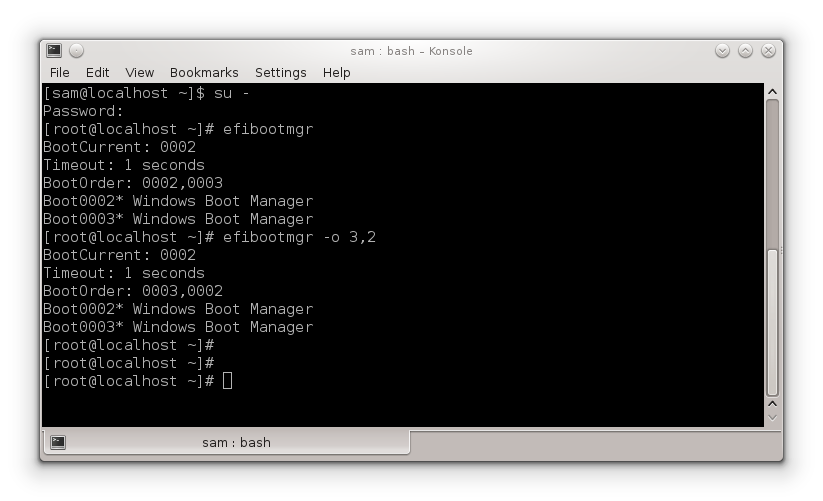
Task: Open the Settings menu
Action: [x=280, y=72]
